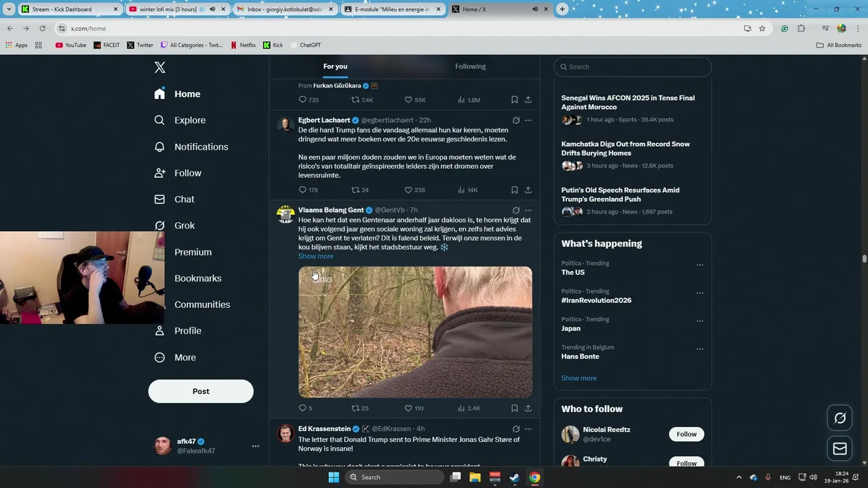The height and width of the screenshot is (488, 868).
Task: Click the Windows Start button
Action: pos(333,477)
